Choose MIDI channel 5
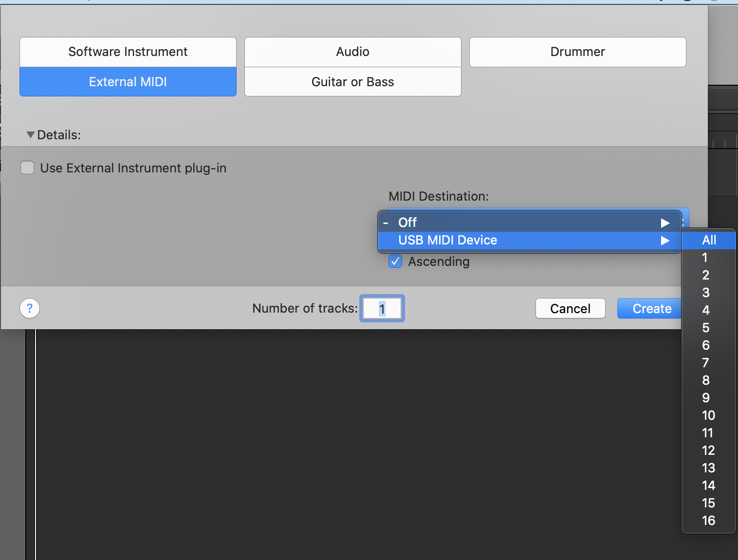 tap(709, 328)
